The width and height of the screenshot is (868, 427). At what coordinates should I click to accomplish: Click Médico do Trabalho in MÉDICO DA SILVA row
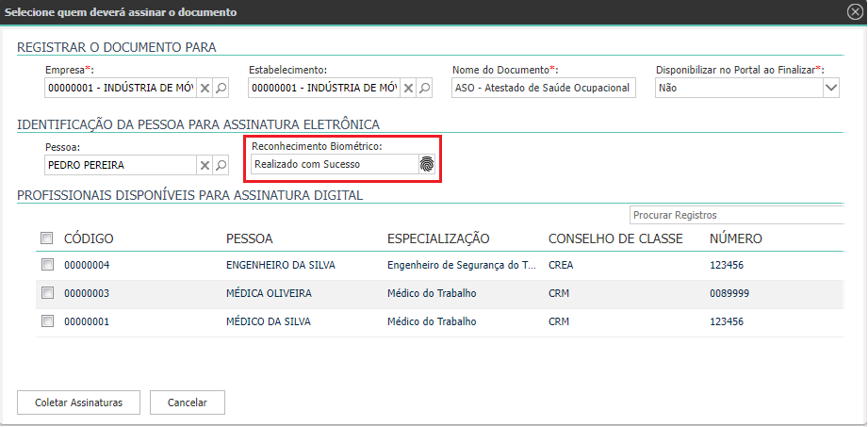coord(432,321)
